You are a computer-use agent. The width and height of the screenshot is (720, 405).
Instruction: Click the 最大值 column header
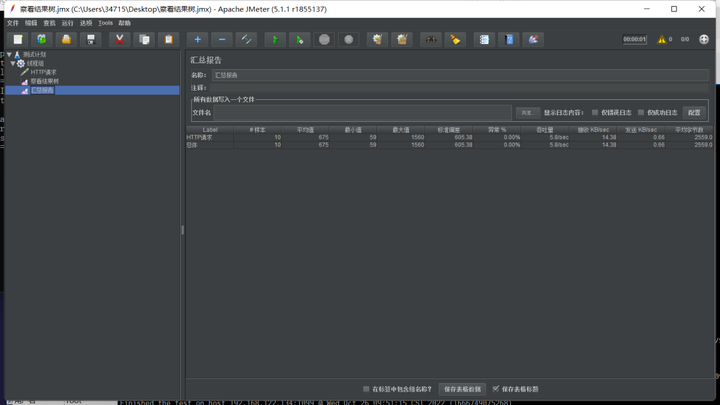401,130
